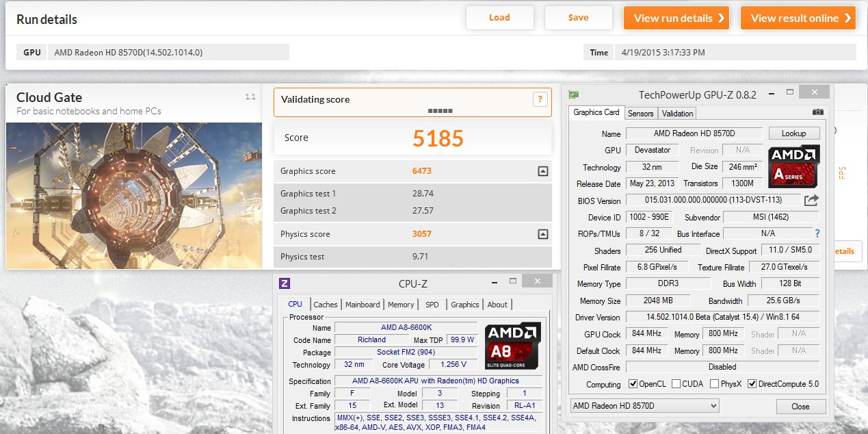Screen dimensions: 868x434
Task: Toggle the OpenCL checkbox
Action: [633, 384]
